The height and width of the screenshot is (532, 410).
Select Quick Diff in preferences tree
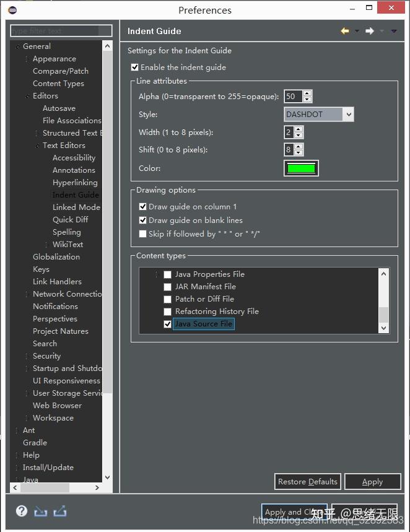[70, 220]
